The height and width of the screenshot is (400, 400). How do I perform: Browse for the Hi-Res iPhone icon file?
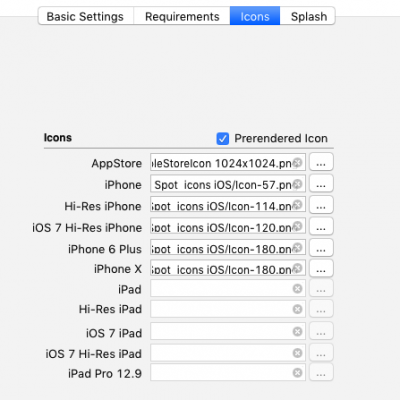[x=321, y=205]
